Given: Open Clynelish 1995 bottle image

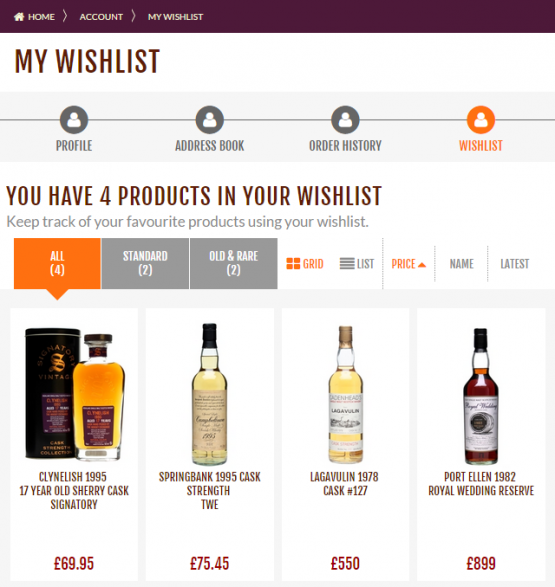Looking at the screenshot, I should pos(74,394).
